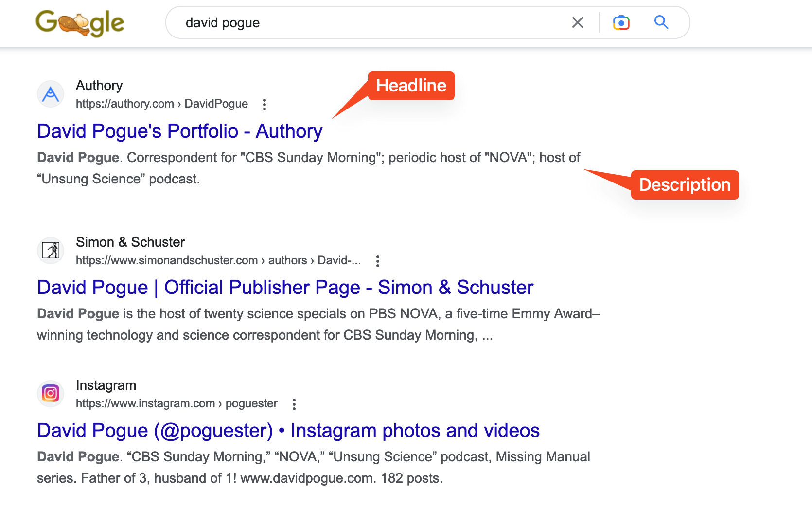
Task: Open the Google logo homepage link
Action: [80, 23]
